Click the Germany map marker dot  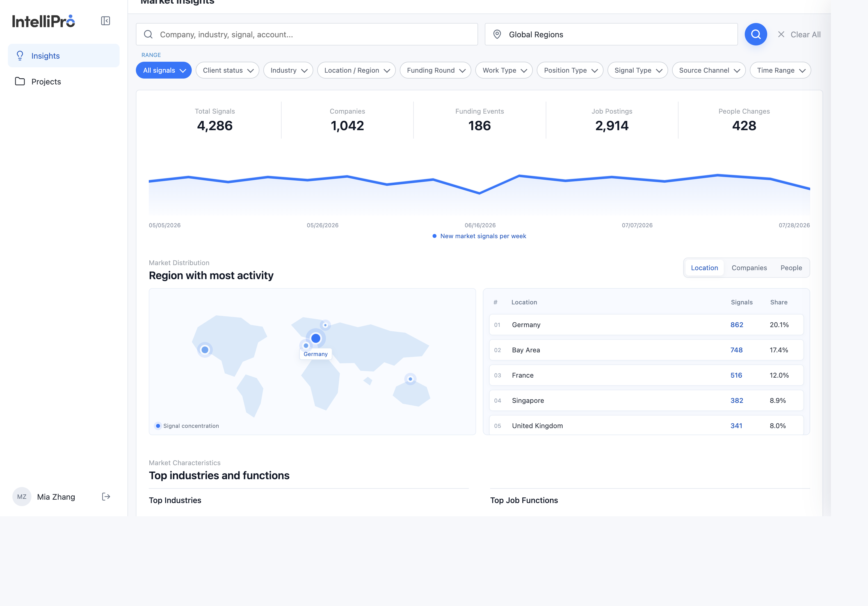coord(316,338)
